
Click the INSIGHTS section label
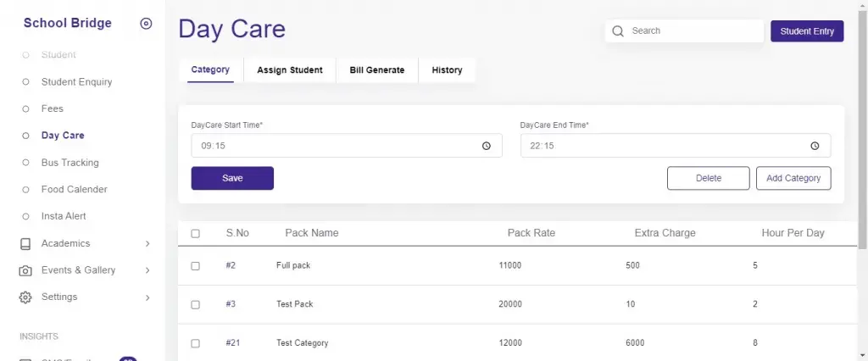(39, 336)
